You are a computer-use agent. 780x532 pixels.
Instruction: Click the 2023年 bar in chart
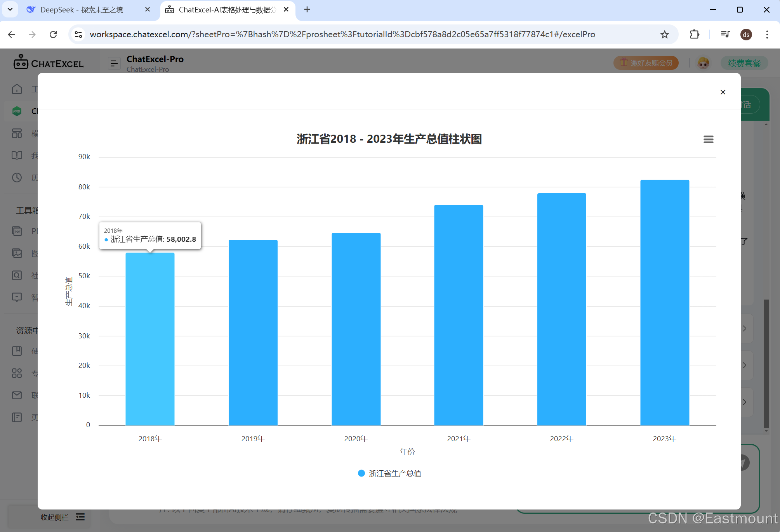click(664, 303)
